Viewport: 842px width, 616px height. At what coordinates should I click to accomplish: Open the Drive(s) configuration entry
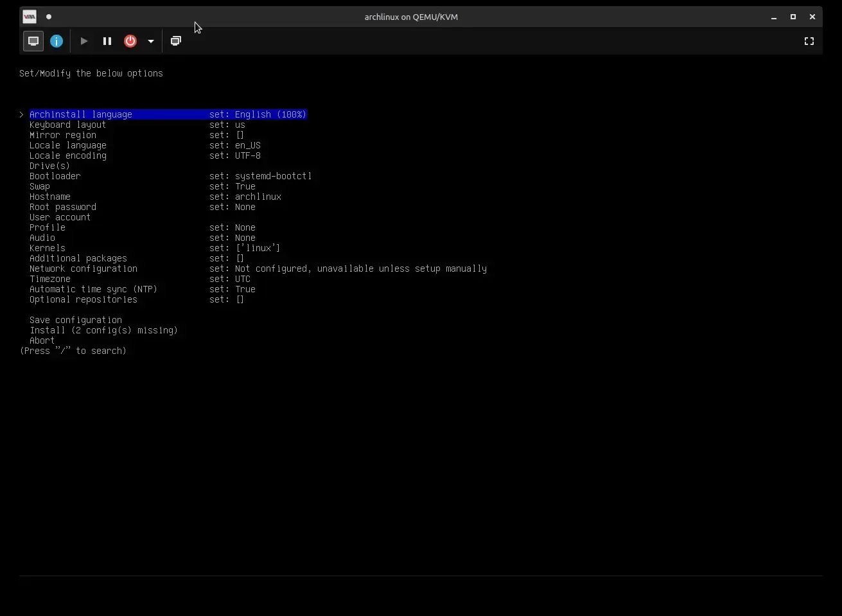click(x=49, y=166)
